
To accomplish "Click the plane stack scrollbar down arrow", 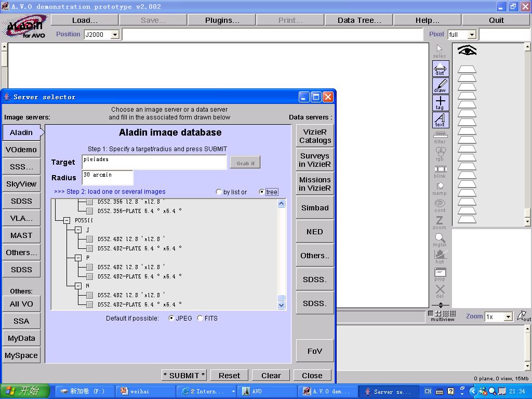I will pyautogui.click(x=528, y=221).
